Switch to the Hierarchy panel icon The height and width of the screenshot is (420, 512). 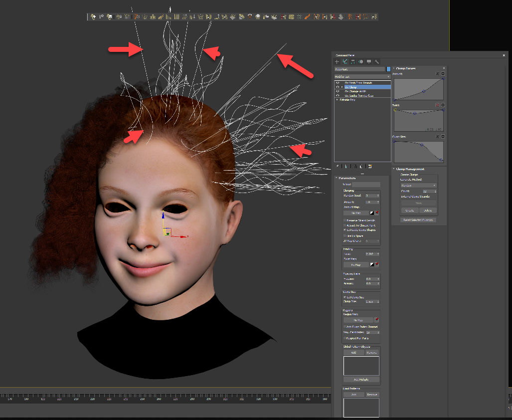coord(353,61)
